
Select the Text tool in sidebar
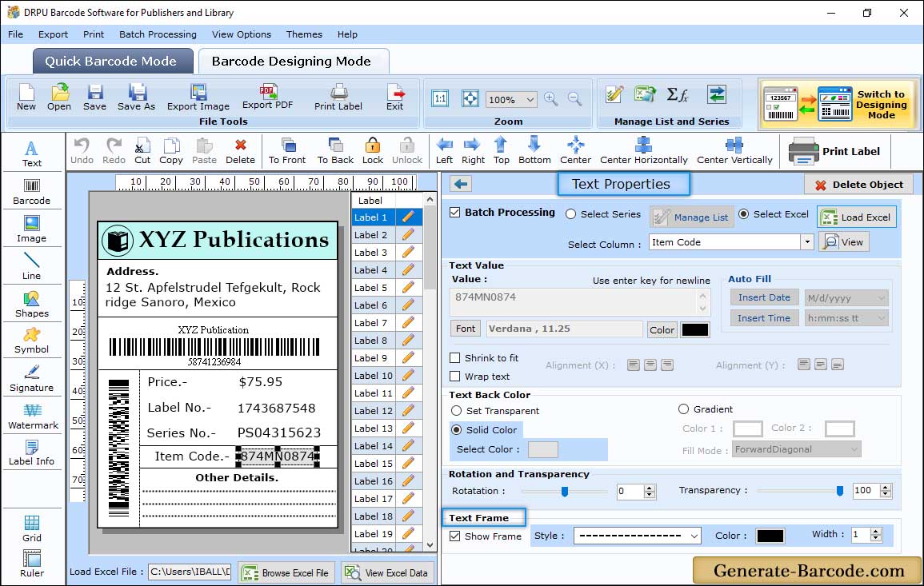point(32,154)
